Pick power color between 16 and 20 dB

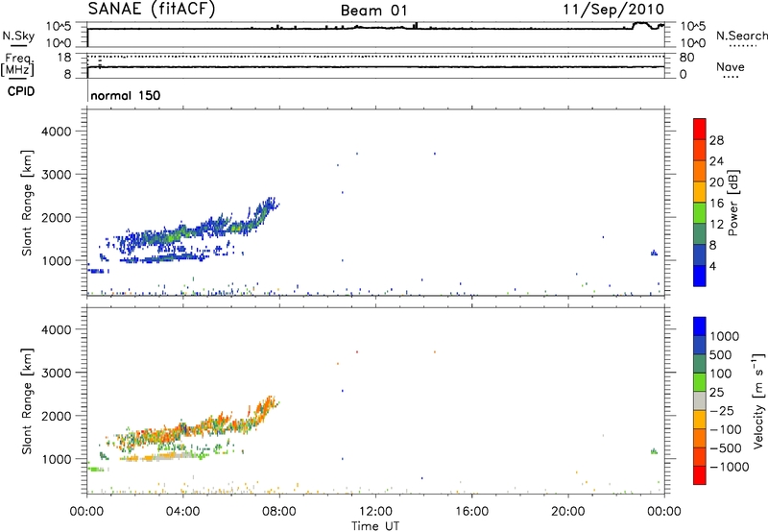700,192
